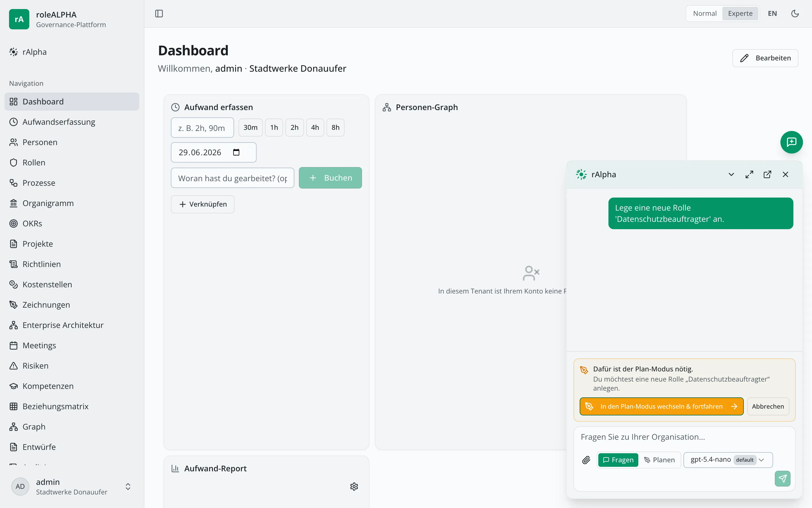
Task: Toggle the sidebar collapse icon
Action: (x=159, y=14)
